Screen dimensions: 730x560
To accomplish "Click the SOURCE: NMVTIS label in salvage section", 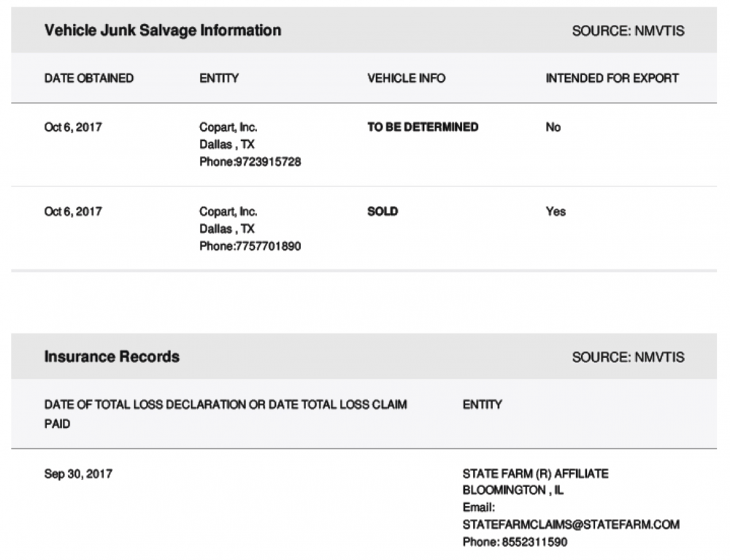I will pos(628,31).
